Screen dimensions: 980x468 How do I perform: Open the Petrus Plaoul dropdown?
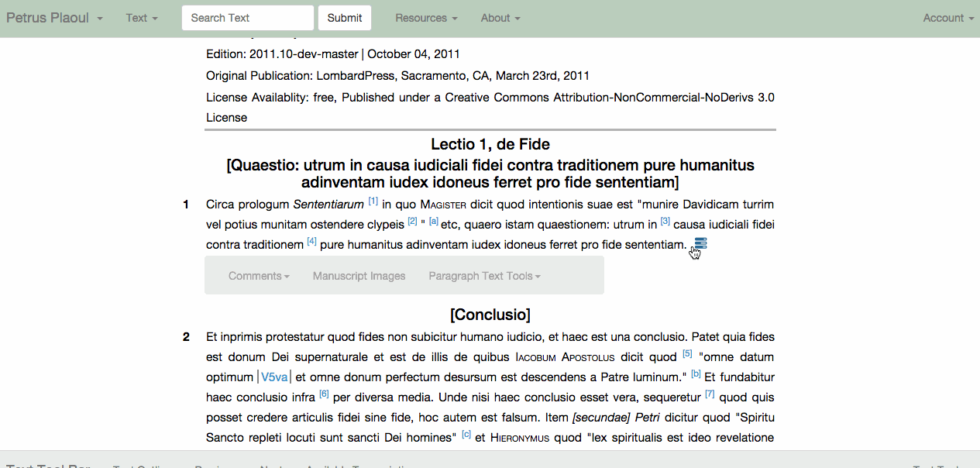click(54, 18)
